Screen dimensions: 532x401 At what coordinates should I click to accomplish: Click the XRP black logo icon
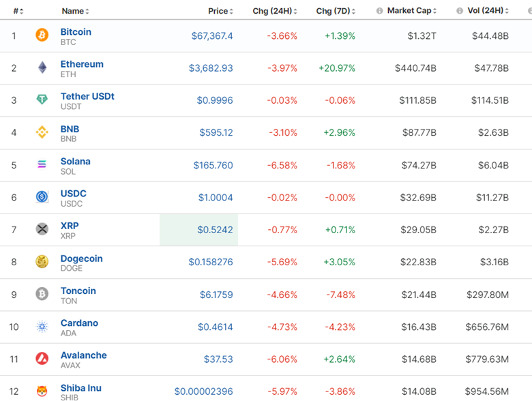(x=42, y=229)
